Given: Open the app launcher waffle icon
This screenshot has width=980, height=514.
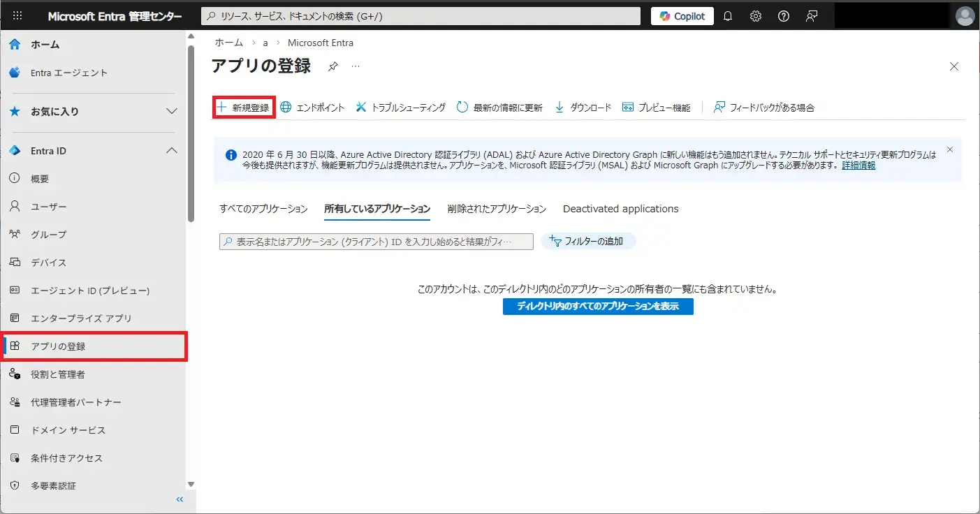Looking at the screenshot, I should [17, 16].
